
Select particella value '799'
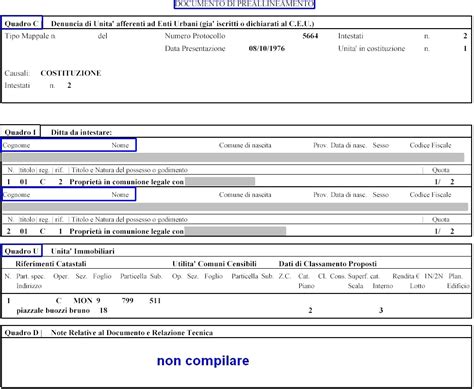tap(127, 301)
